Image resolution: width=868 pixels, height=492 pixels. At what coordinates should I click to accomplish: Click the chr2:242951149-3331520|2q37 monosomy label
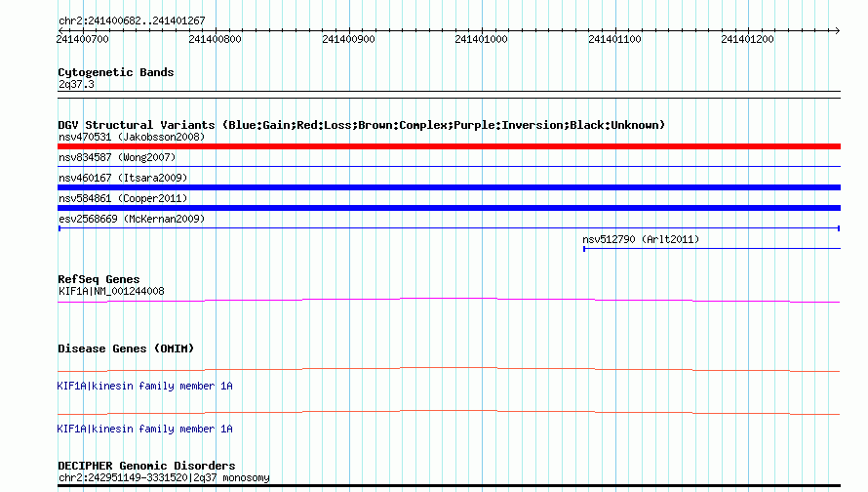tap(164, 477)
